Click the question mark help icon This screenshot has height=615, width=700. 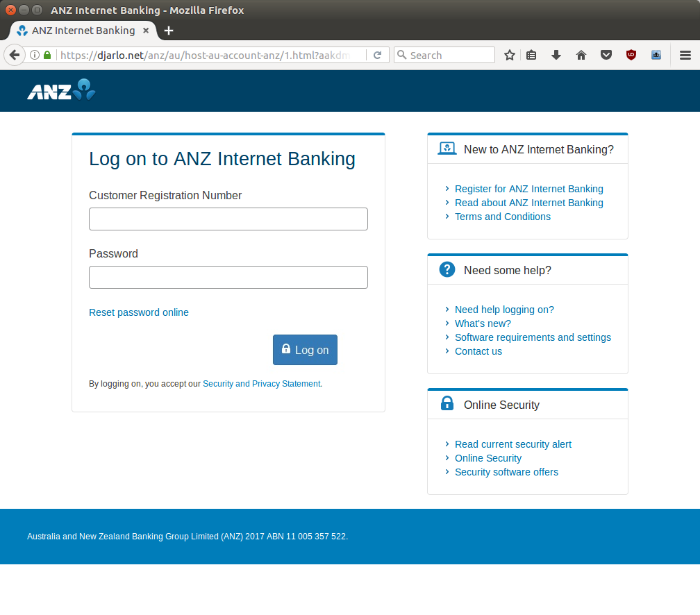(447, 269)
